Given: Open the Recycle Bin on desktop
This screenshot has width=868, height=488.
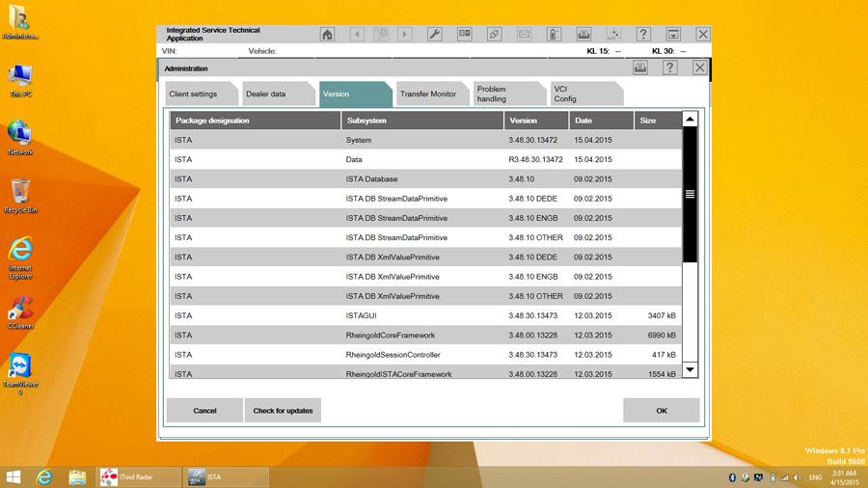Looking at the screenshot, I should pyautogui.click(x=20, y=196).
